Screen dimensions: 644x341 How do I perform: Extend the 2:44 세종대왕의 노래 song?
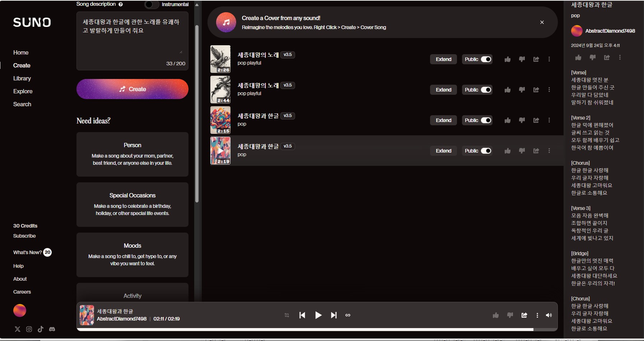443,90
